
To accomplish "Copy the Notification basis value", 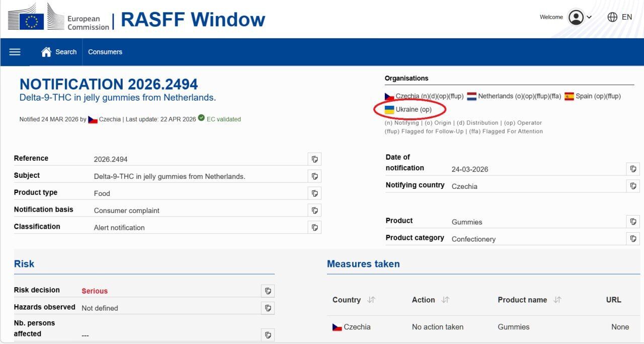I will tap(314, 211).
